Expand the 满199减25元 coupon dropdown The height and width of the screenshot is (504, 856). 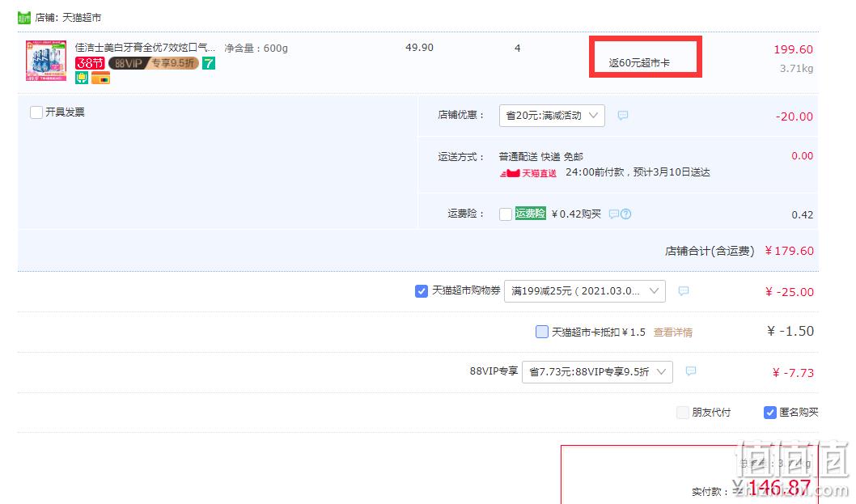coord(585,291)
